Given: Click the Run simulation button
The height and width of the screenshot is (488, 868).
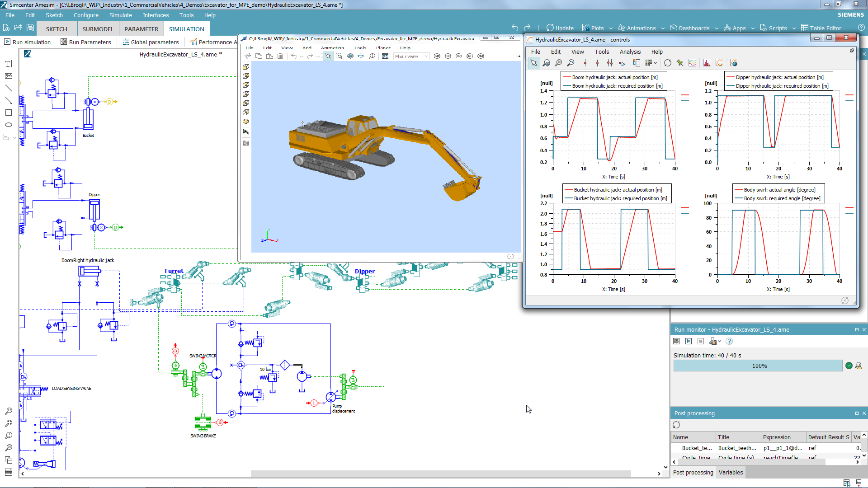Looking at the screenshot, I should pos(28,42).
